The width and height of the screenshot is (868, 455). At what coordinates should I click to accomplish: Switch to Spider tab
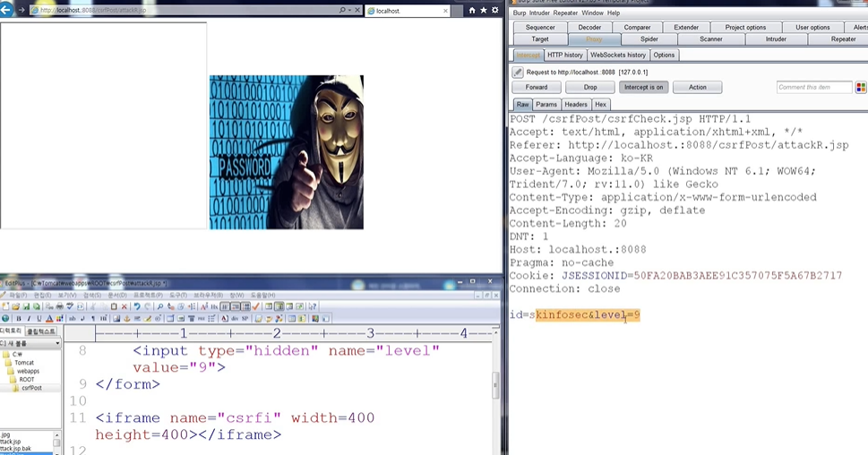pyautogui.click(x=649, y=39)
